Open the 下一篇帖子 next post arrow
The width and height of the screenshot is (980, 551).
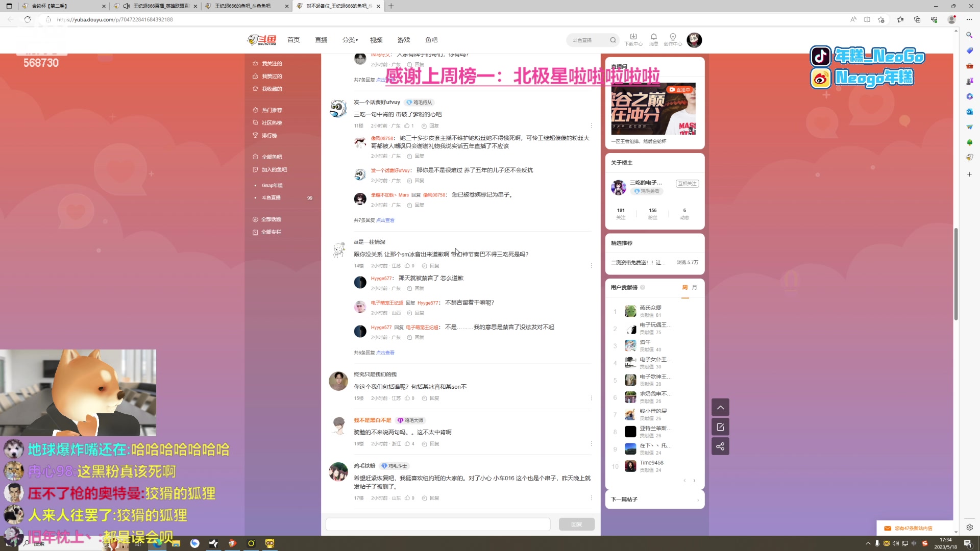[698, 499]
